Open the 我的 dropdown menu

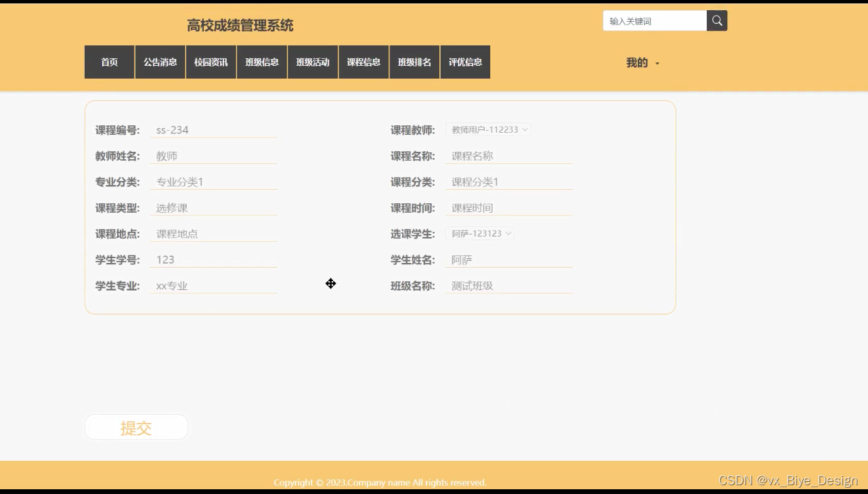coord(641,62)
